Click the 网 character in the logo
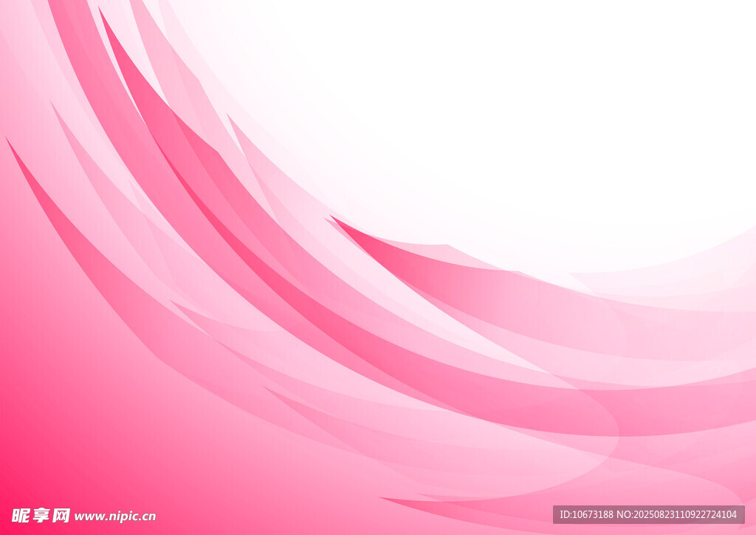756x535 pixels. click(x=61, y=515)
